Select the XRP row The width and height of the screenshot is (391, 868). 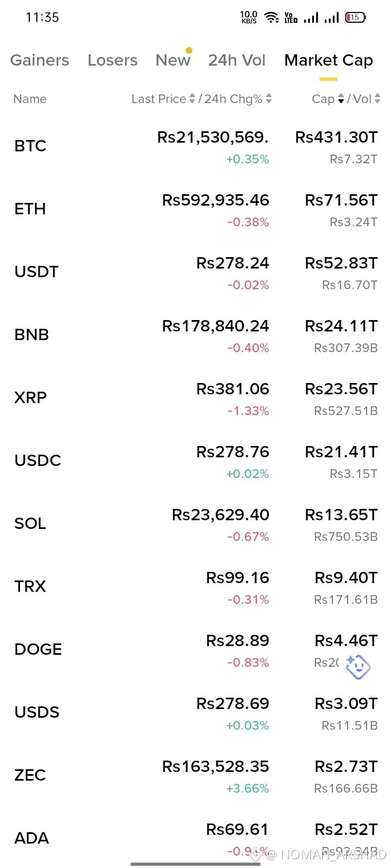(195, 398)
